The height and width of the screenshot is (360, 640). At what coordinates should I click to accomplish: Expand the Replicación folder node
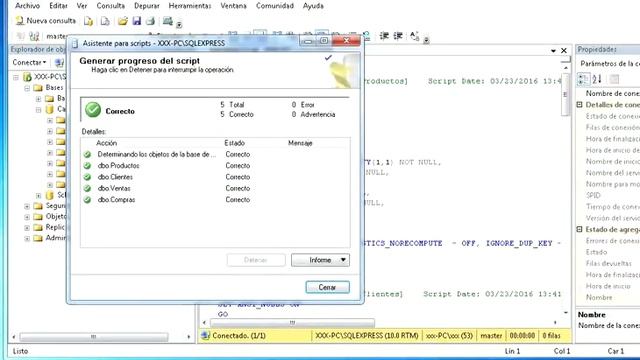[27, 227]
